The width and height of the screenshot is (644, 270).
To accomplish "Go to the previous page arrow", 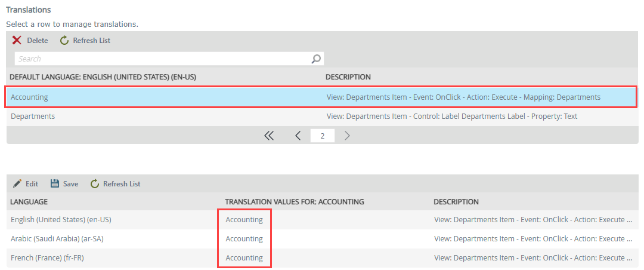I will coord(298,136).
